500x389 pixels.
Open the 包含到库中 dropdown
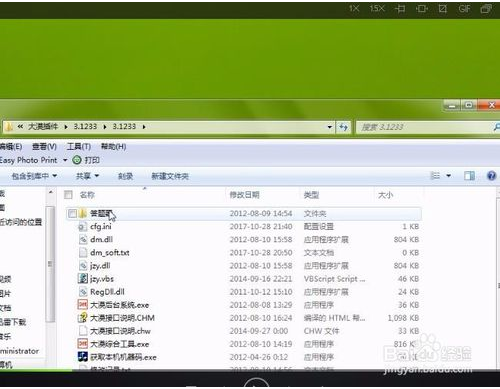[x=34, y=176]
